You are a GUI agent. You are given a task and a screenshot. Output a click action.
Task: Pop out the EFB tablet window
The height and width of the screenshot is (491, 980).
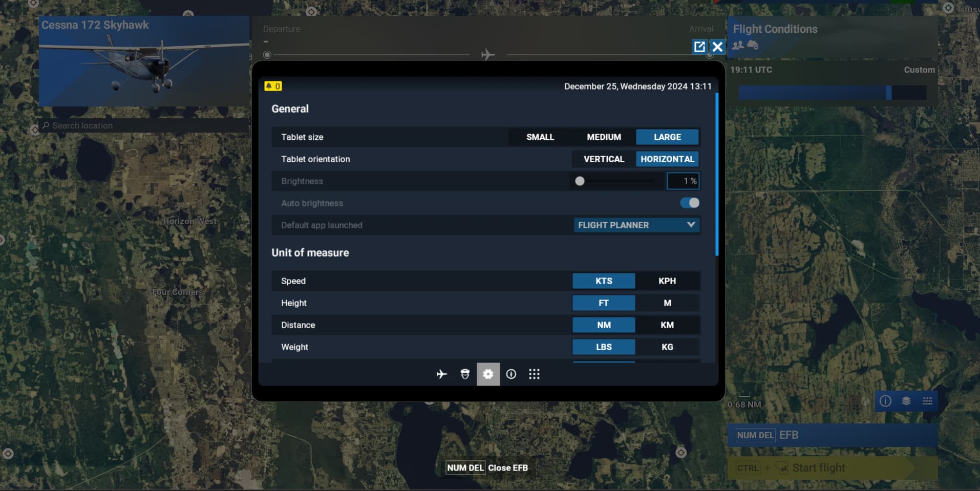tap(699, 47)
